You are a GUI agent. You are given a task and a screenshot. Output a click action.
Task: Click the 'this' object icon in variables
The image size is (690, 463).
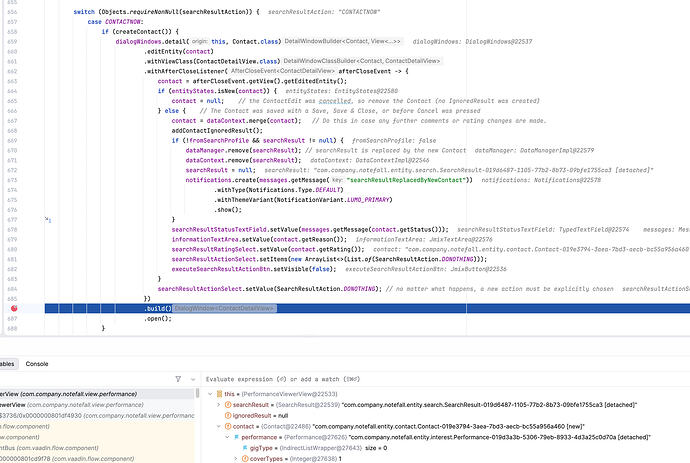coord(219,394)
